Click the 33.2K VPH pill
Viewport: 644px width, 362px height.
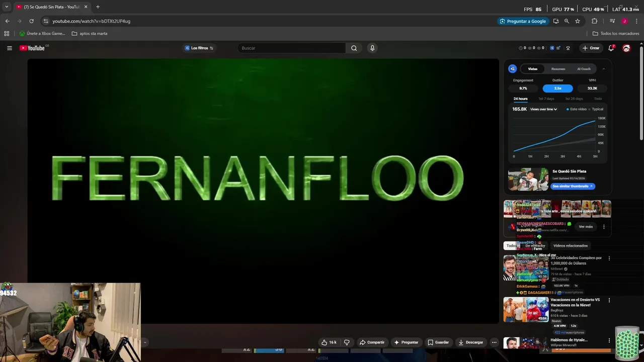[x=592, y=88]
